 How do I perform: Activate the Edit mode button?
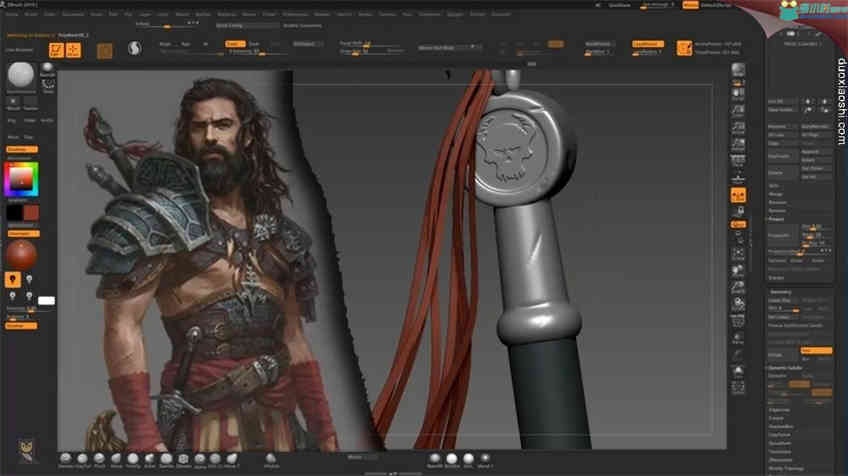coord(56,50)
